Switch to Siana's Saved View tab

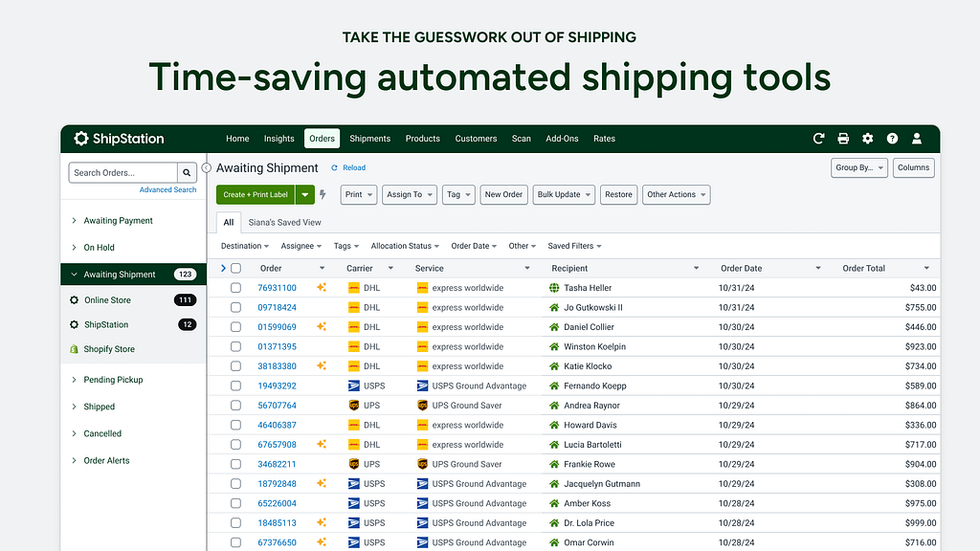tap(285, 222)
